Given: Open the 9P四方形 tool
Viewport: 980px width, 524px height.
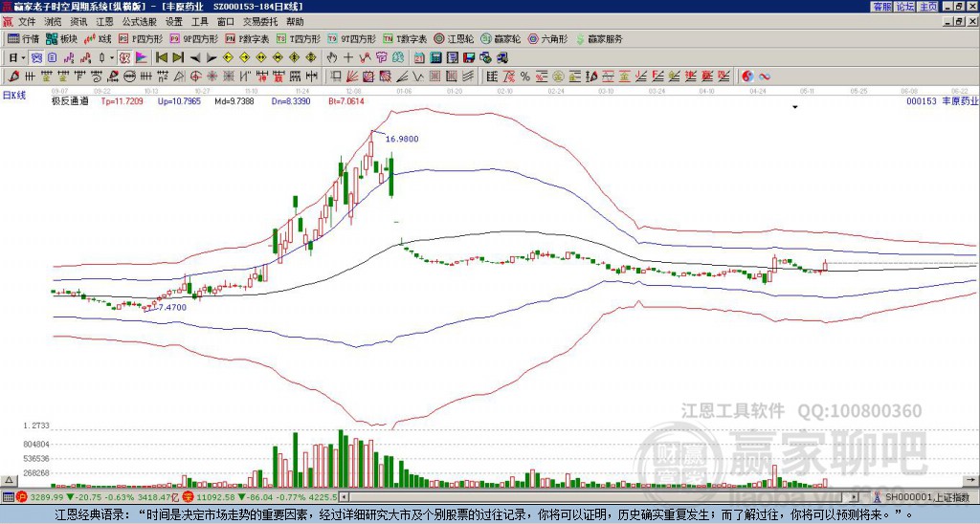Looking at the screenshot, I should [194, 39].
